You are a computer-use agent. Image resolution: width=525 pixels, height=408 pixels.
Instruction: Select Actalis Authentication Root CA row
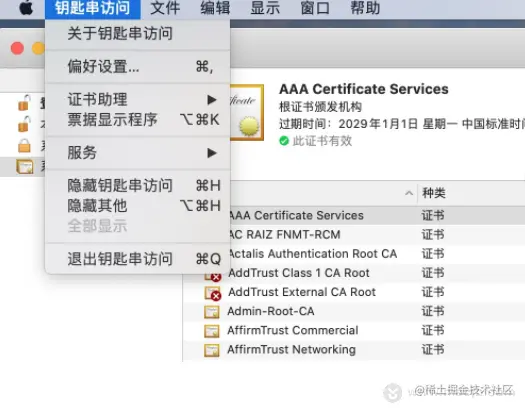[377, 254]
